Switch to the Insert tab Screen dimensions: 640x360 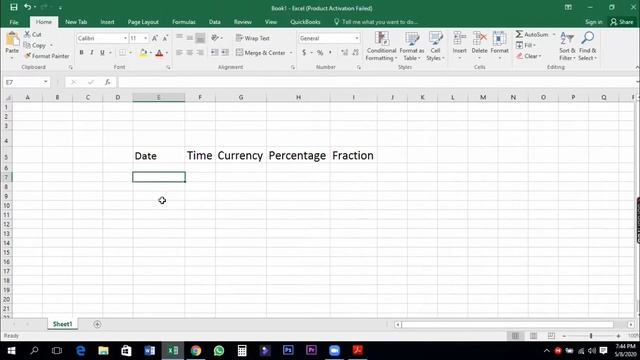[x=107, y=22]
